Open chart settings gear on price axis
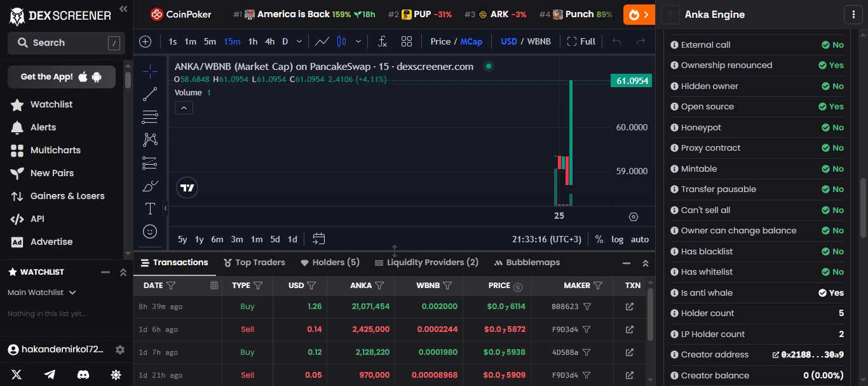Viewport: 868px width, 386px height. [x=633, y=217]
